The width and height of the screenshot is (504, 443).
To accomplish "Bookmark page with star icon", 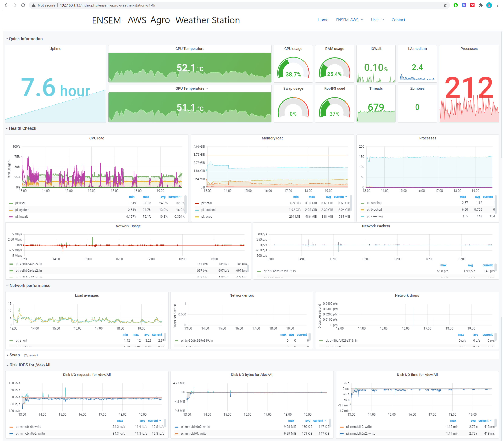I will (x=445, y=5).
